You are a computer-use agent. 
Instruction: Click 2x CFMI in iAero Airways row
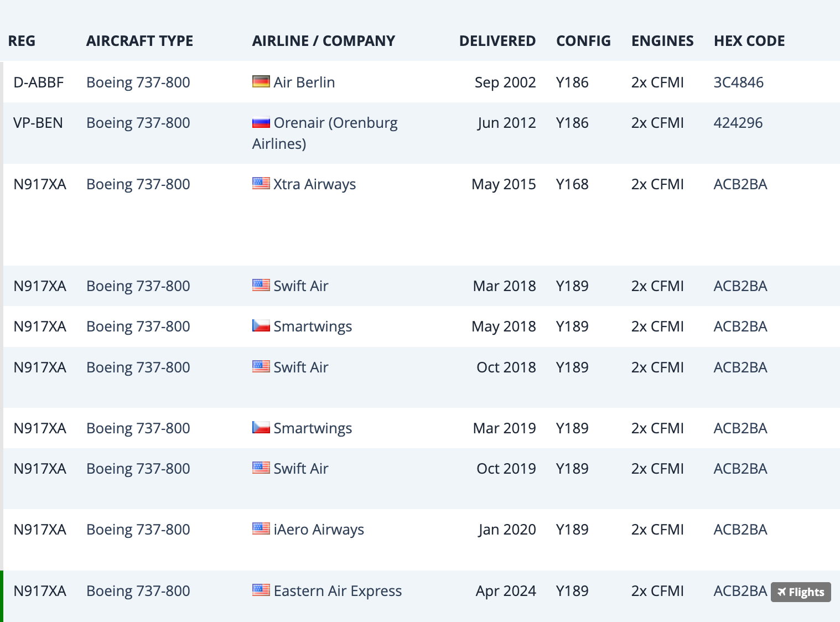657,530
